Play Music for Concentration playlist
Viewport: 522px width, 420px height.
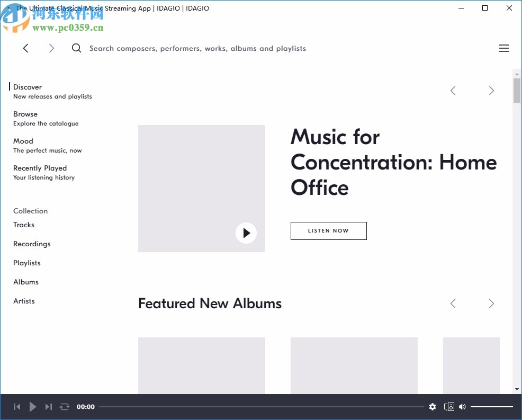(x=246, y=233)
